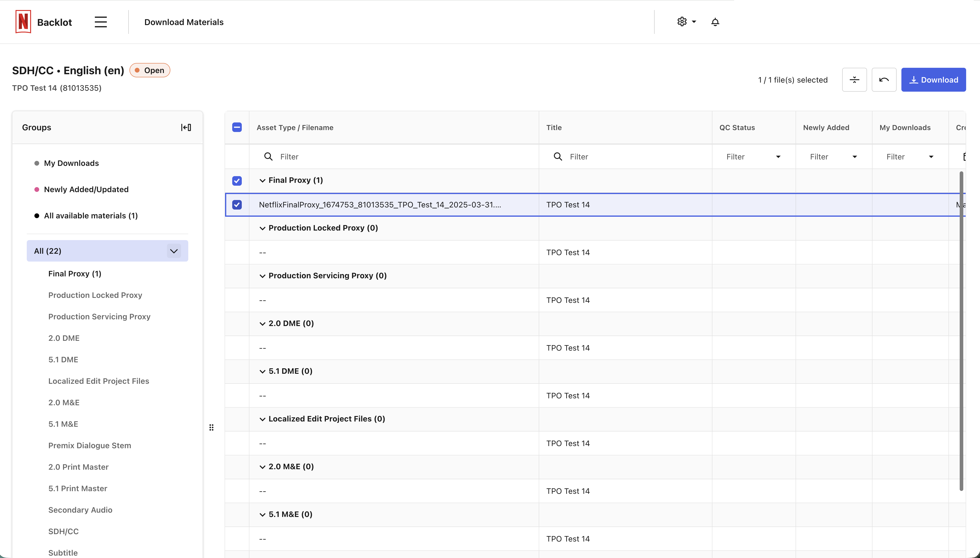Uncheck the NetflixFinalProxy file checkbox
This screenshot has width=980, height=558.
point(237,205)
